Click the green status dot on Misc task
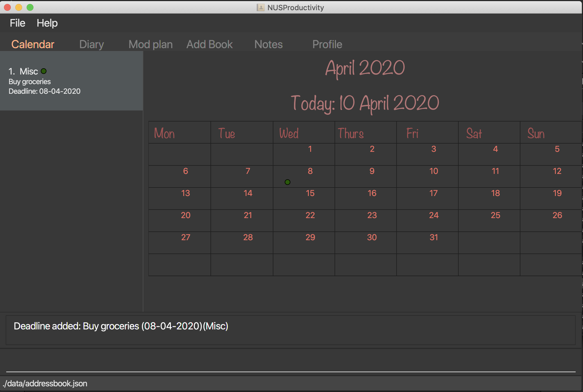Viewport: 583px width, 392px height. point(44,71)
